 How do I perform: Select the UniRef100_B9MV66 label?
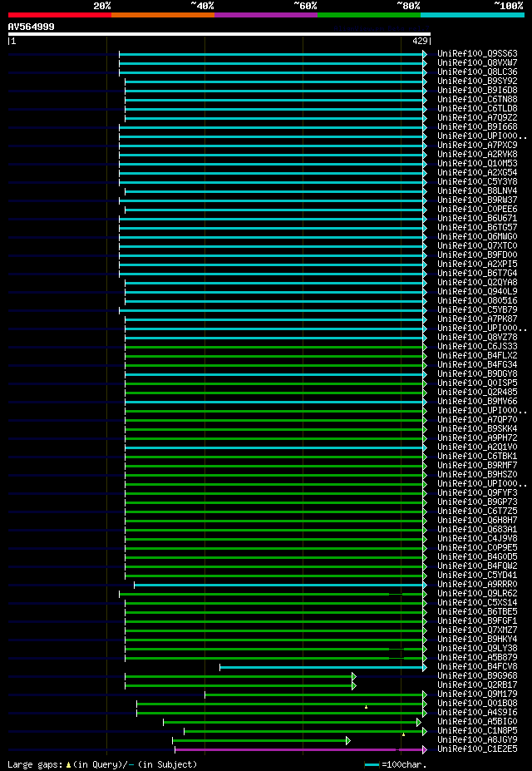pyautogui.click(x=477, y=402)
